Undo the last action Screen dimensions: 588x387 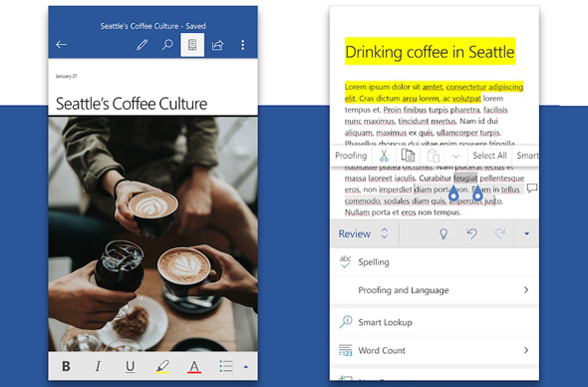pos(472,233)
